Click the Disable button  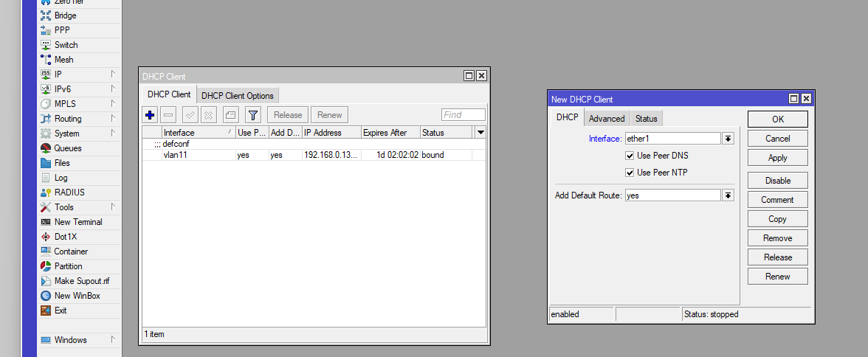(x=777, y=181)
